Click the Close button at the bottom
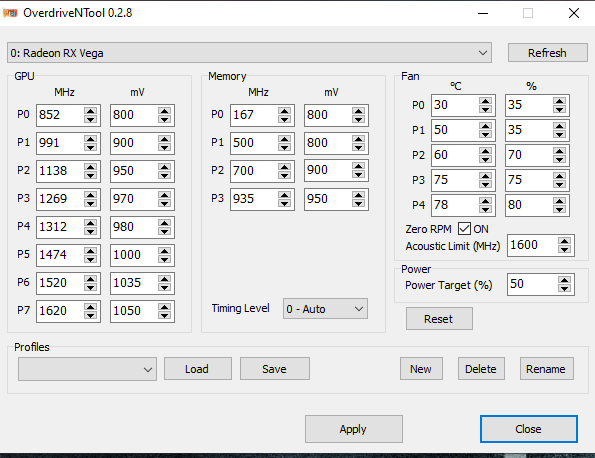This screenshot has height=458, width=595. [529, 429]
